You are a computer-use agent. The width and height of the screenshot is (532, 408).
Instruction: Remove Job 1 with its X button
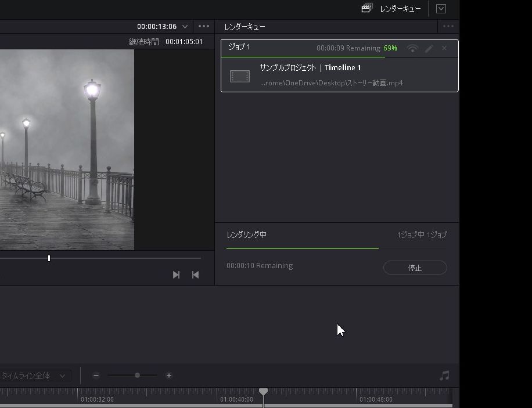point(444,48)
